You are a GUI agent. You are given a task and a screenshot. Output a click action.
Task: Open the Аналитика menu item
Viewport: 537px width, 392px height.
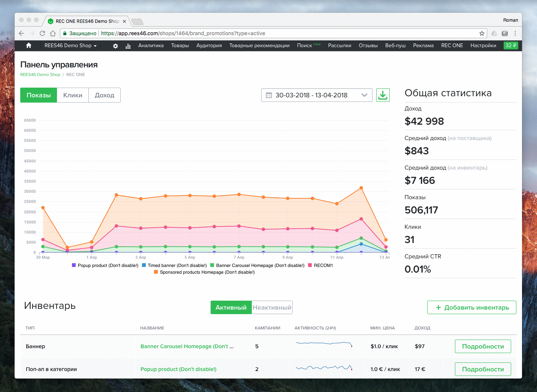151,45
